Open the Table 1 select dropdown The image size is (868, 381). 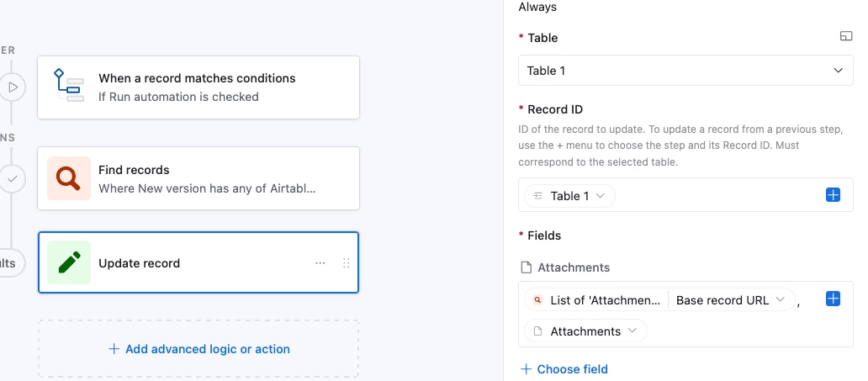tap(685, 71)
